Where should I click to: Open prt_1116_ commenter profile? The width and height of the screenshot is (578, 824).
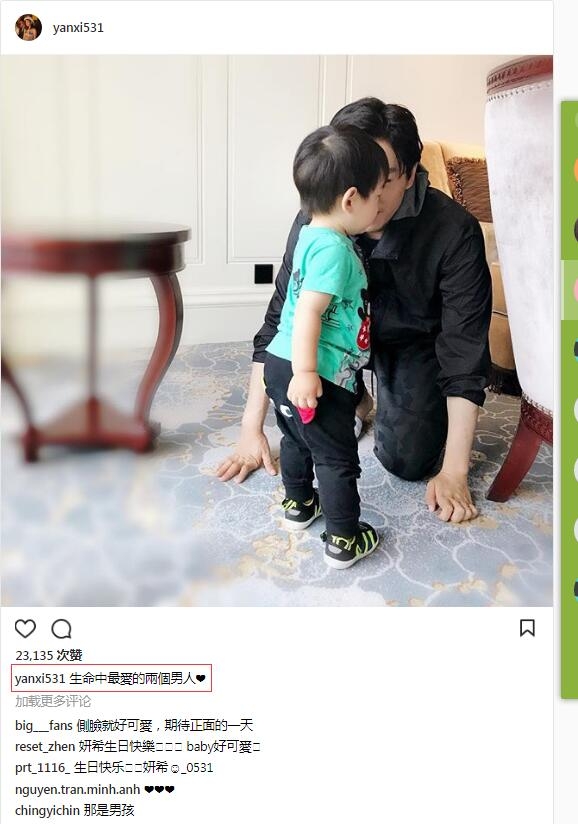click(x=43, y=768)
